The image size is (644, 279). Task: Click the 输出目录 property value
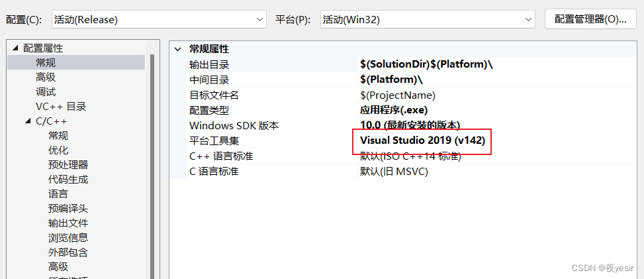pos(426,64)
